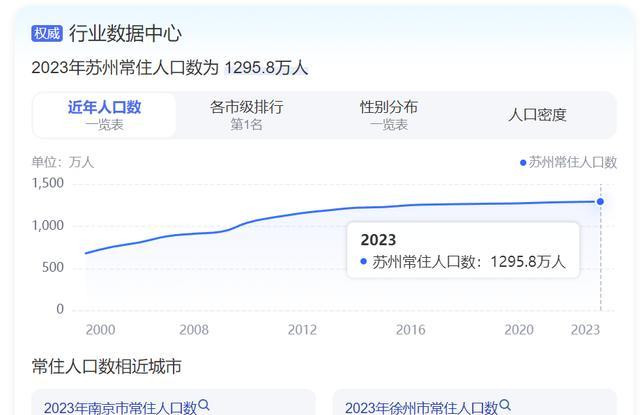The width and height of the screenshot is (640, 415).
Task: Click the blue 权威 badge
Action: (47, 33)
